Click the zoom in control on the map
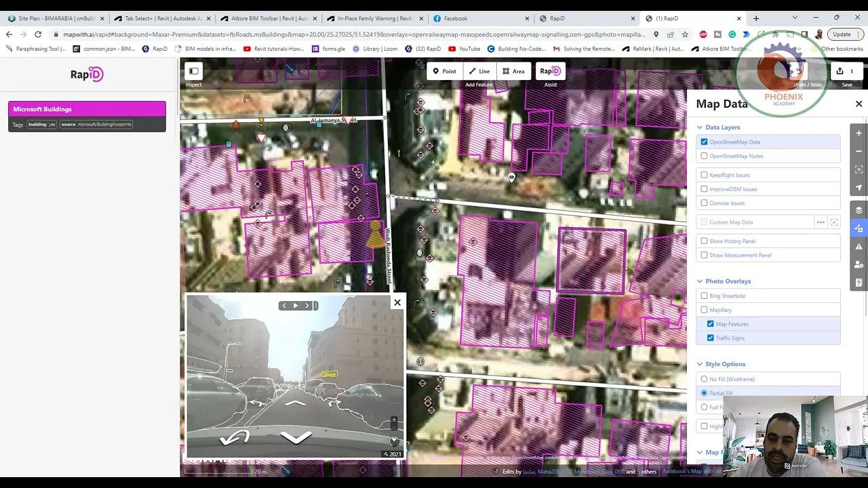 tap(859, 133)
